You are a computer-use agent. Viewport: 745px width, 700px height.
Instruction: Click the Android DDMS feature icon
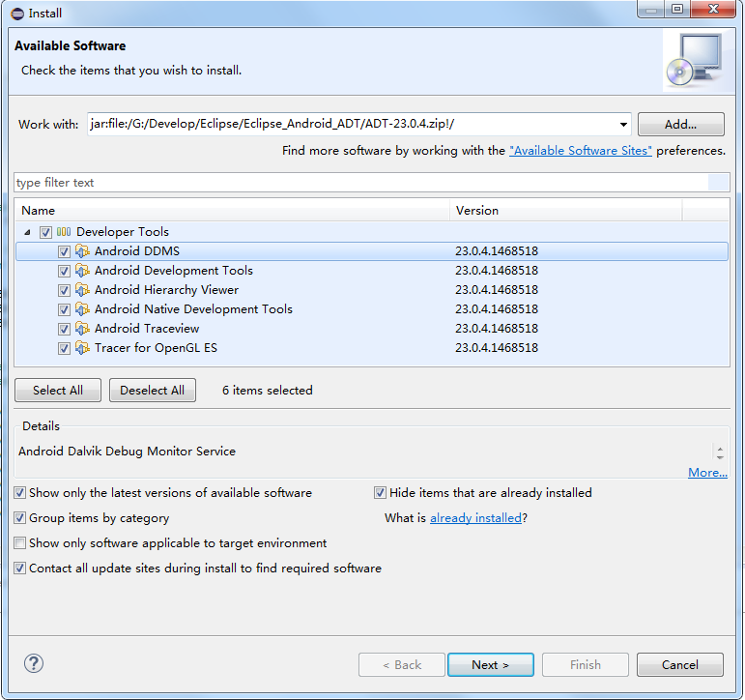[82, 250]
